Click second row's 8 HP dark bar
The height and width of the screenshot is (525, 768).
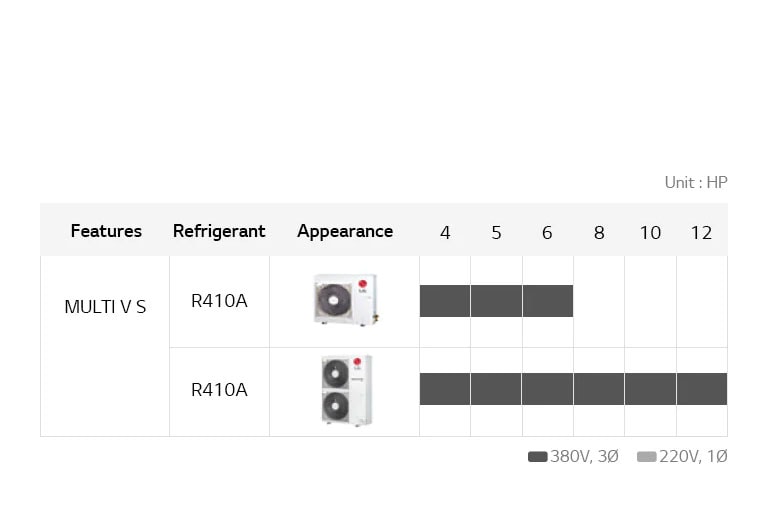(599, 389)
